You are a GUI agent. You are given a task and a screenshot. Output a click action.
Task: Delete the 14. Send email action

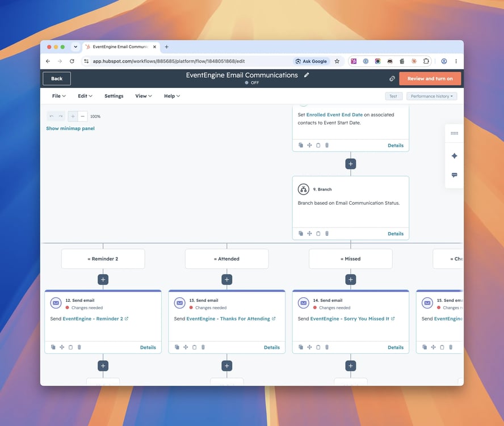[x=327, y=347]
